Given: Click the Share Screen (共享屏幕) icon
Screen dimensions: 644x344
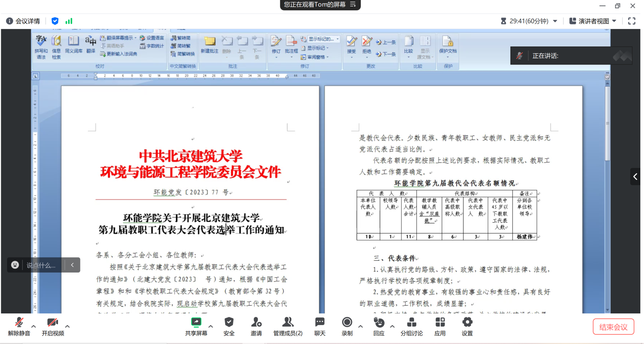Looking at the screenshot, I should (x=196, y=322).
